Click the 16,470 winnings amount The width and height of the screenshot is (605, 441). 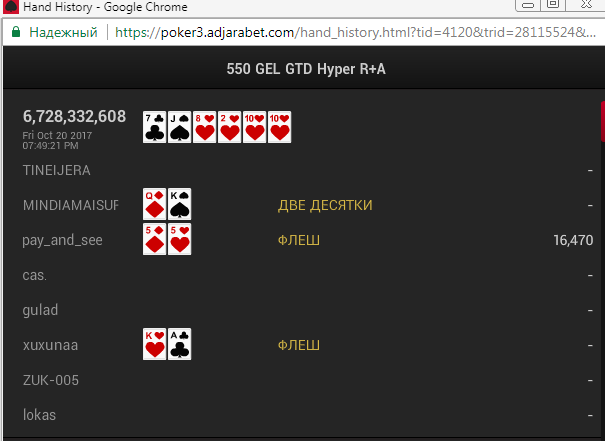pyautogui.click(x=573, y=240)
